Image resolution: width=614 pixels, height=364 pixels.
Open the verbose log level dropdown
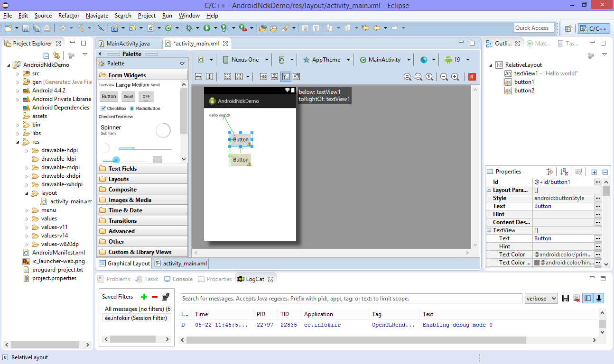pos(541,299)
